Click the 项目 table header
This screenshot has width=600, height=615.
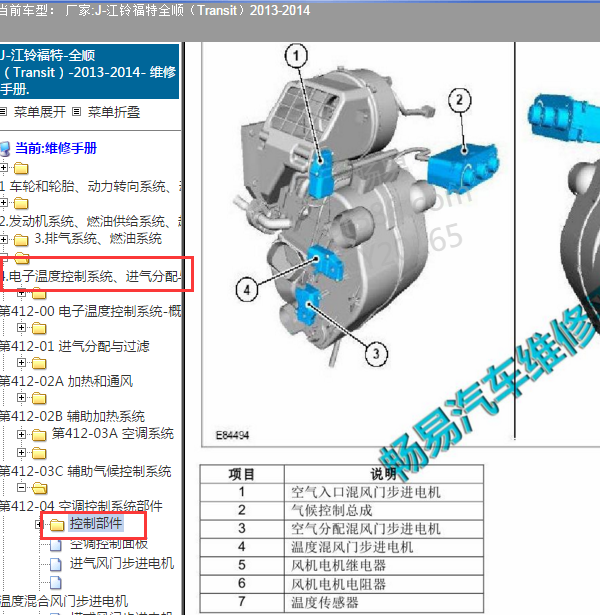[242, 474]
